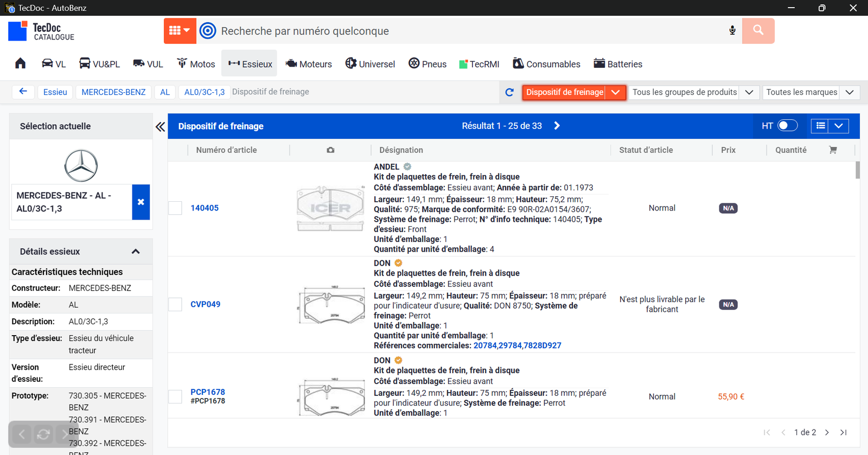Activate microphone voice search
868x455 pixels.
732,31
